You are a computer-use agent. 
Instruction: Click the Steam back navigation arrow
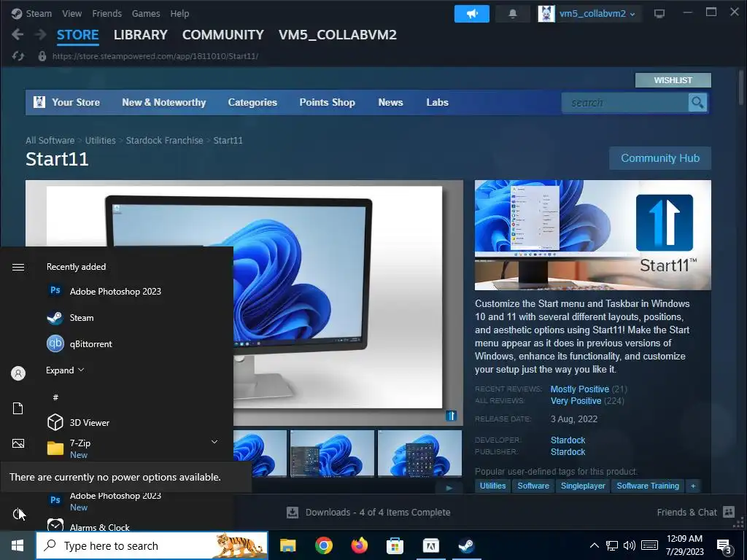pyautogui.click(x=18, y=34)
